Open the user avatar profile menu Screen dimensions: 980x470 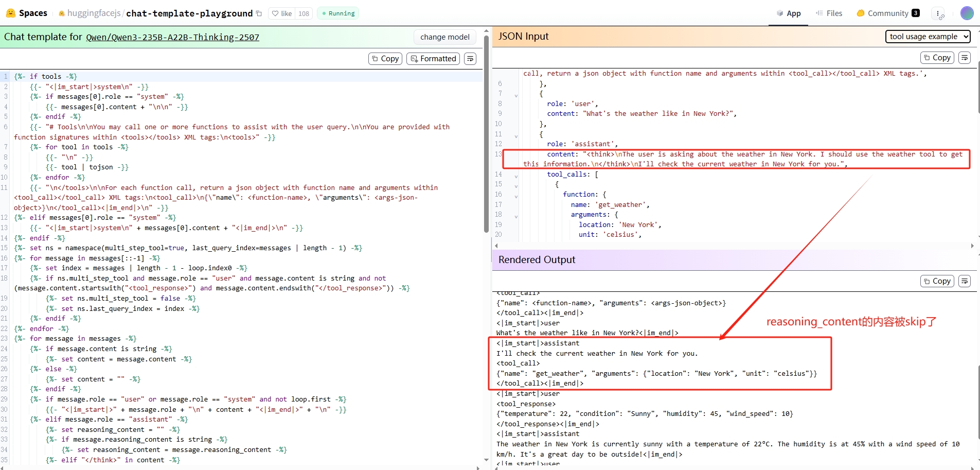point(967,13)
